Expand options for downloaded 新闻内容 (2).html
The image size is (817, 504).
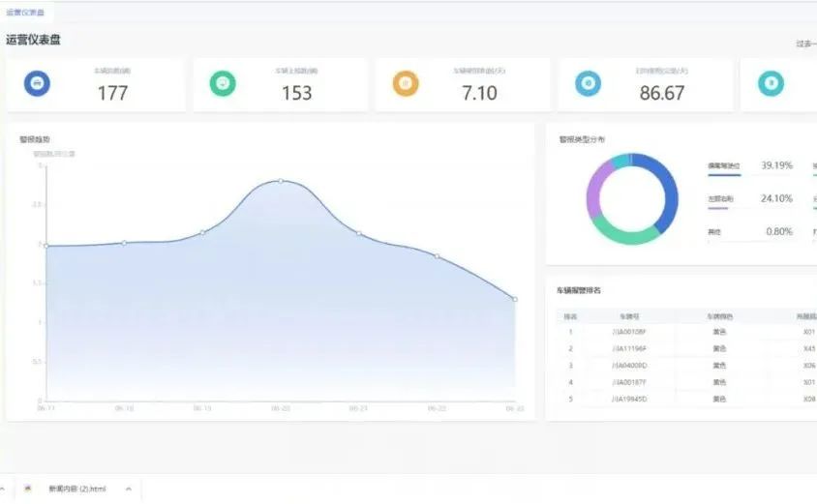point(128,489)
